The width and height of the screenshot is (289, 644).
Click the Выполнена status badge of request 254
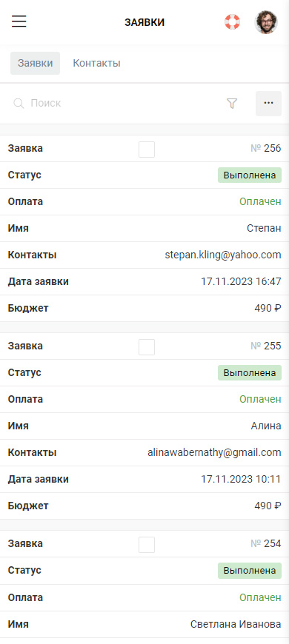(x=250, y=571)
